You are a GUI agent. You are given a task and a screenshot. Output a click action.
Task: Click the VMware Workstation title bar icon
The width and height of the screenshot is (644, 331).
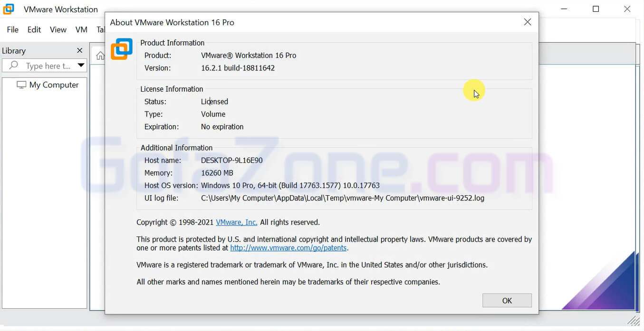pos(9,9)
